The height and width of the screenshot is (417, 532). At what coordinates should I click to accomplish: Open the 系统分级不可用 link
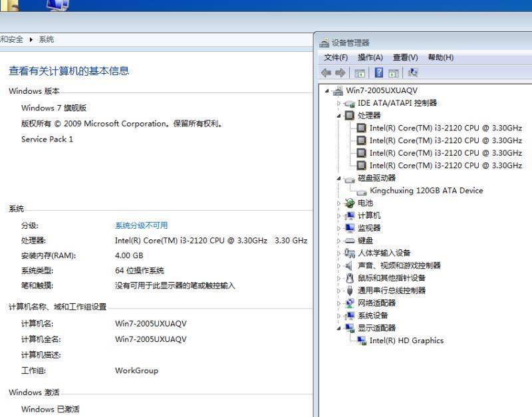pos(142,225)
